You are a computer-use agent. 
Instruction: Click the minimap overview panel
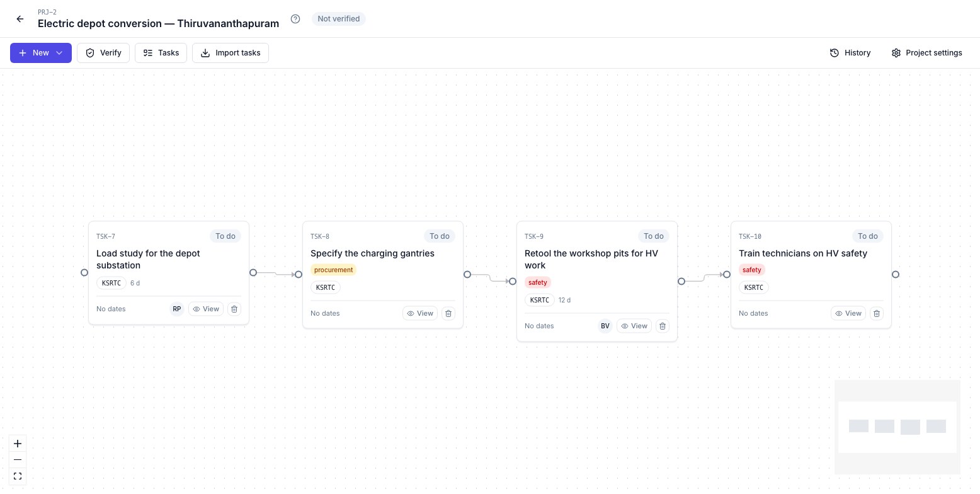(897, 427)
